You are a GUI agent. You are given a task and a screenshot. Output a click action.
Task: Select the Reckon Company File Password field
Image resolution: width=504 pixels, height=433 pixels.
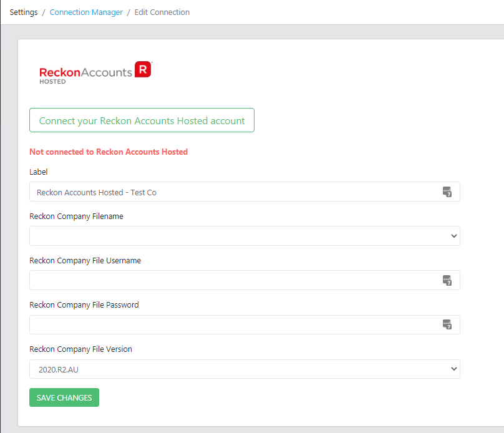231,324
